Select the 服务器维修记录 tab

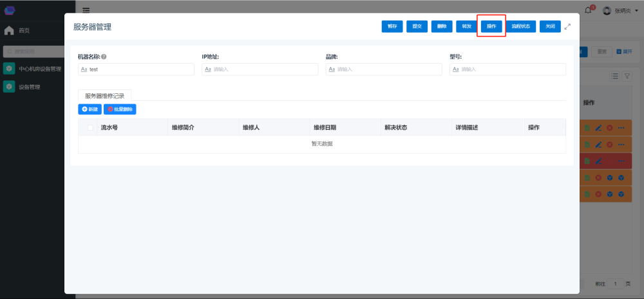pos(104,95)
